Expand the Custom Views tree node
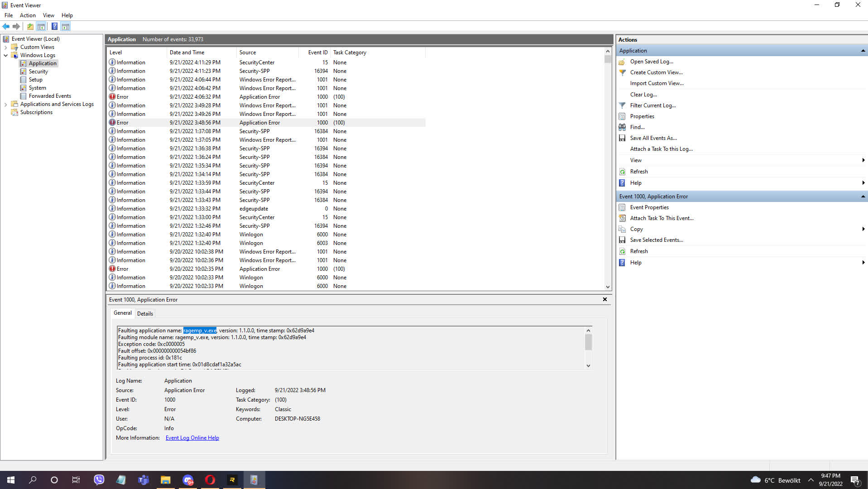Screen dimensions: 868x489 [5, 47]
